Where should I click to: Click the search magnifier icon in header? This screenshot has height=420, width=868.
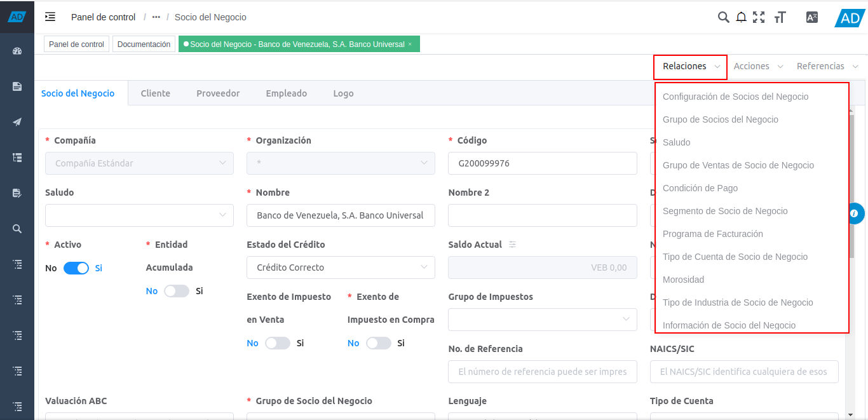(723, 17)
